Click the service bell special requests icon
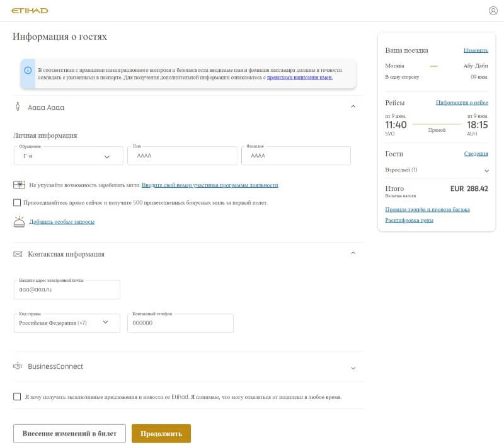 [20, 221]
